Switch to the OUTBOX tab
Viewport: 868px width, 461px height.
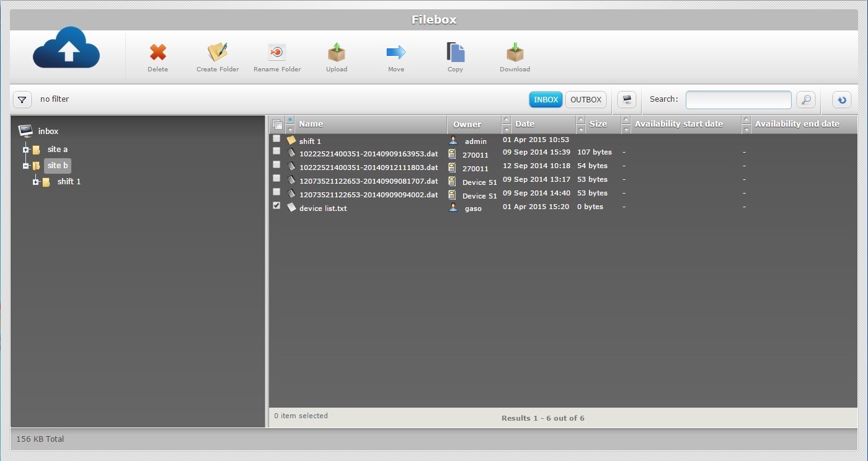point(586,99)
